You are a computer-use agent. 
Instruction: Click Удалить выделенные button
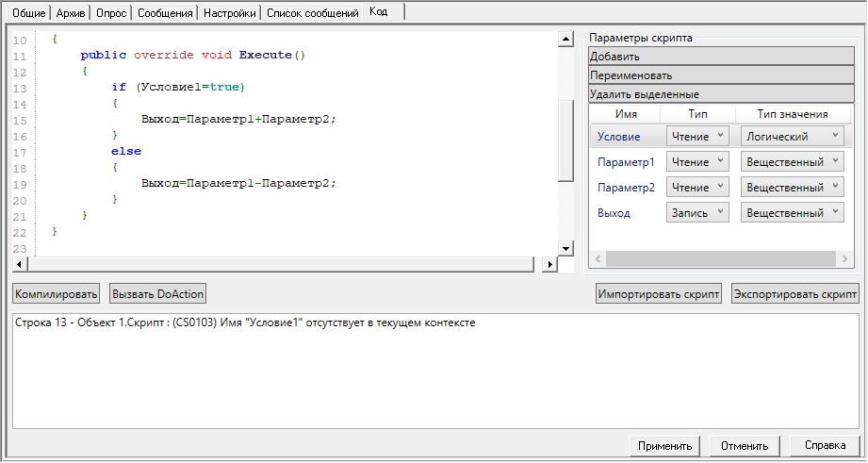[721, 94]
